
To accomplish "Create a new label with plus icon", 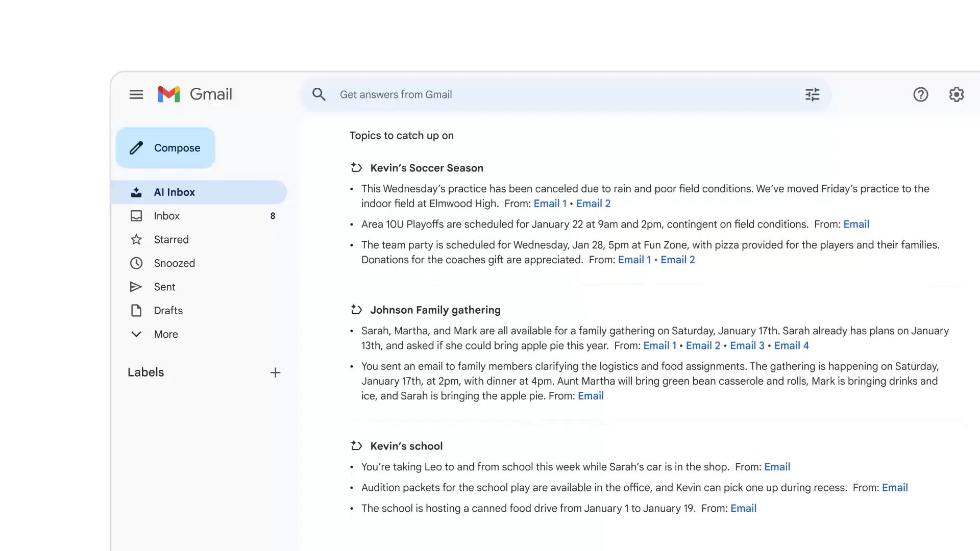I will (x=275, y=372).
